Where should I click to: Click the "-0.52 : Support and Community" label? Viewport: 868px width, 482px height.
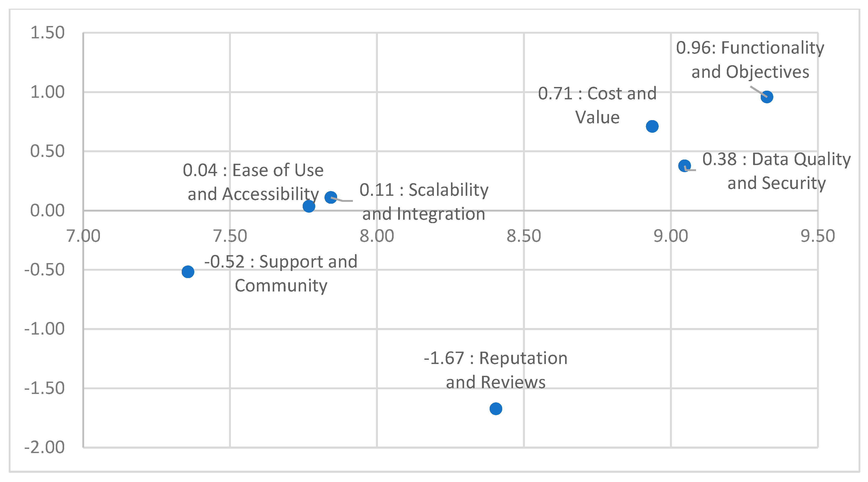click(x=281, y=273)
